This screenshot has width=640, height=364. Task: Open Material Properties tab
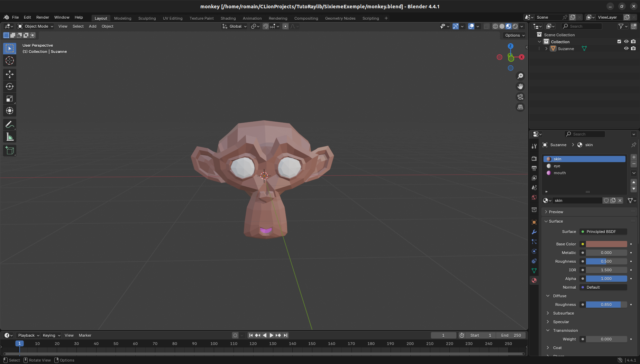click(x=534, y=280)
